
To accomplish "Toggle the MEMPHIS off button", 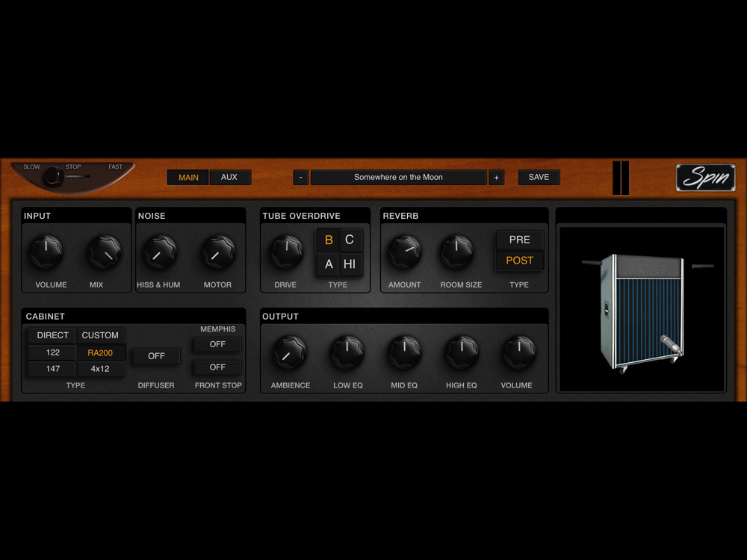I will [217, 344].
